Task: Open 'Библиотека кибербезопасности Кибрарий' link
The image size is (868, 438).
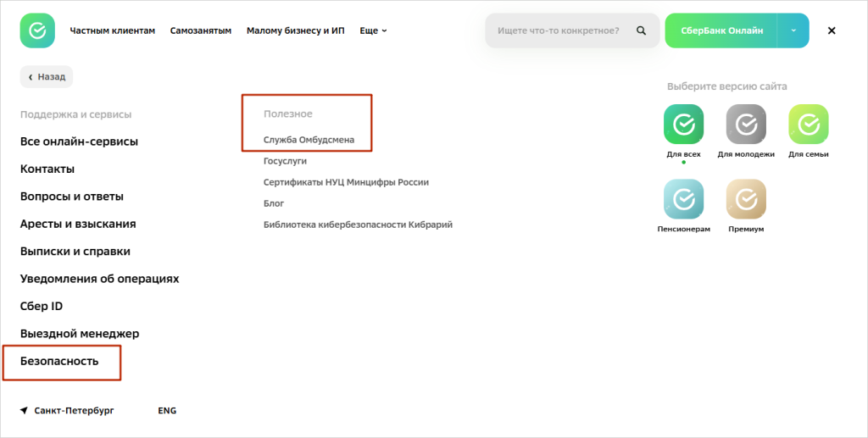Action: tap(359, 225)
